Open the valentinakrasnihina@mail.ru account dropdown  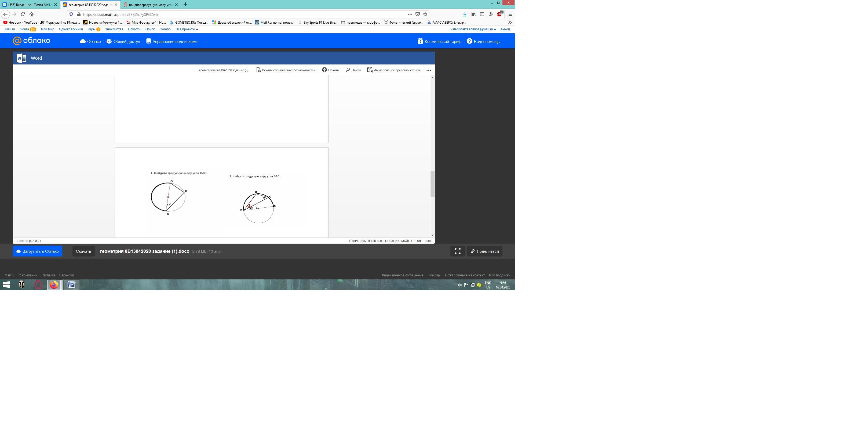[473, 29]
